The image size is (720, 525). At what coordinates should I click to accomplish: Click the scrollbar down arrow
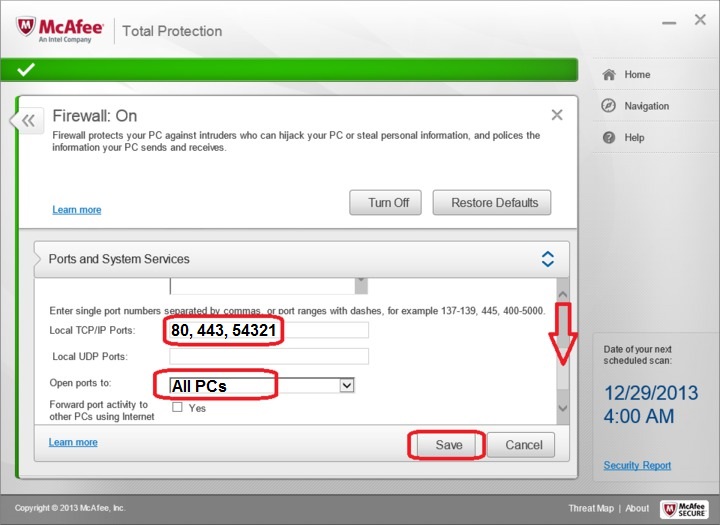click(562, 408)
